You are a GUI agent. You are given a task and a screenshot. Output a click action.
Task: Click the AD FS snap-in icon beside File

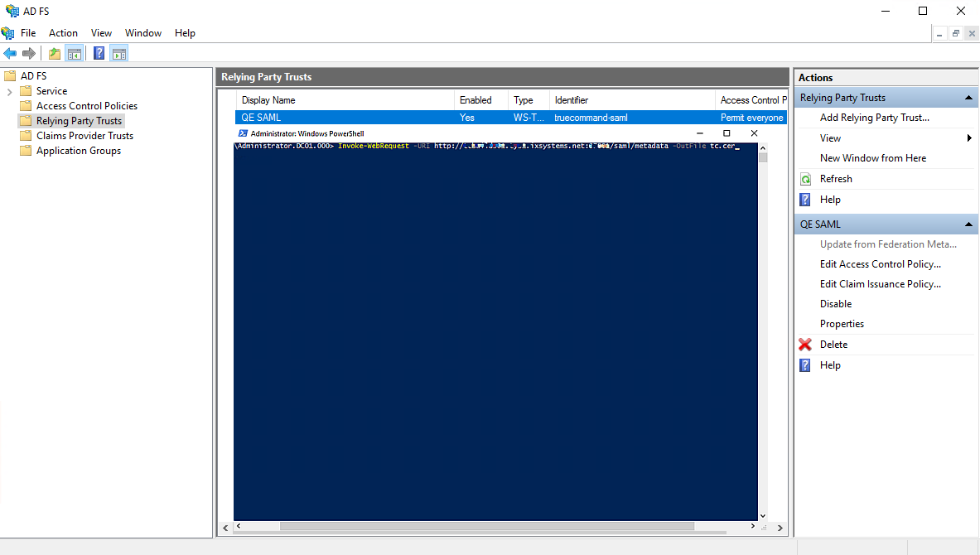8,32
